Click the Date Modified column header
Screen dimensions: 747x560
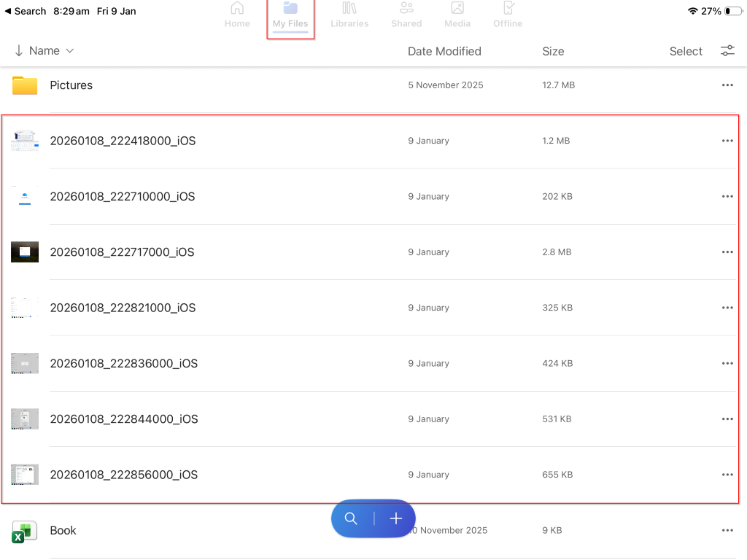pos(444,51)
